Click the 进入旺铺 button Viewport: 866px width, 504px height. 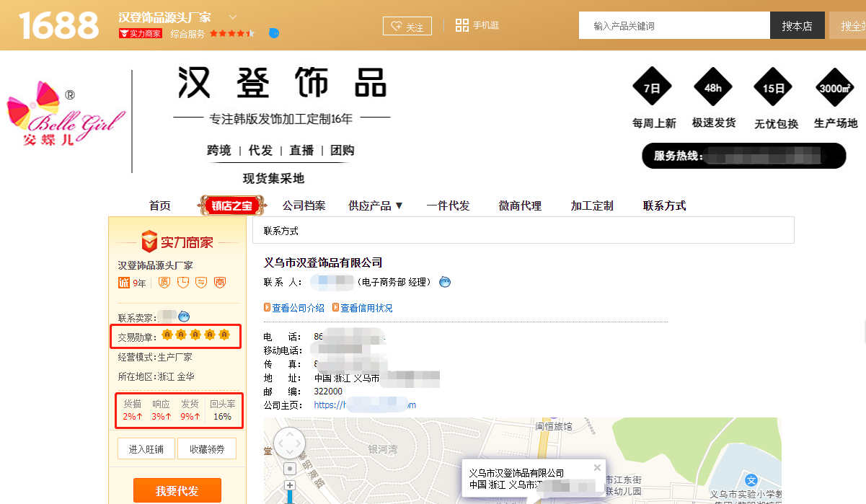[146, 449]
